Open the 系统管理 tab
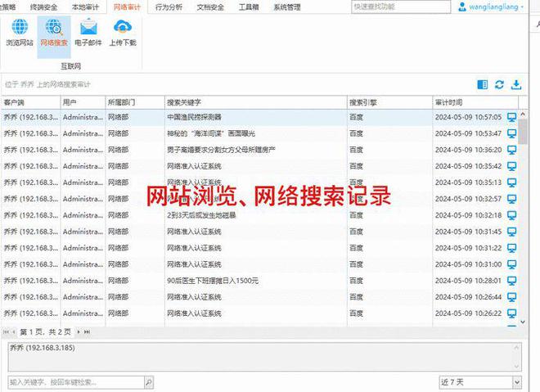 (x=287, y=7)
